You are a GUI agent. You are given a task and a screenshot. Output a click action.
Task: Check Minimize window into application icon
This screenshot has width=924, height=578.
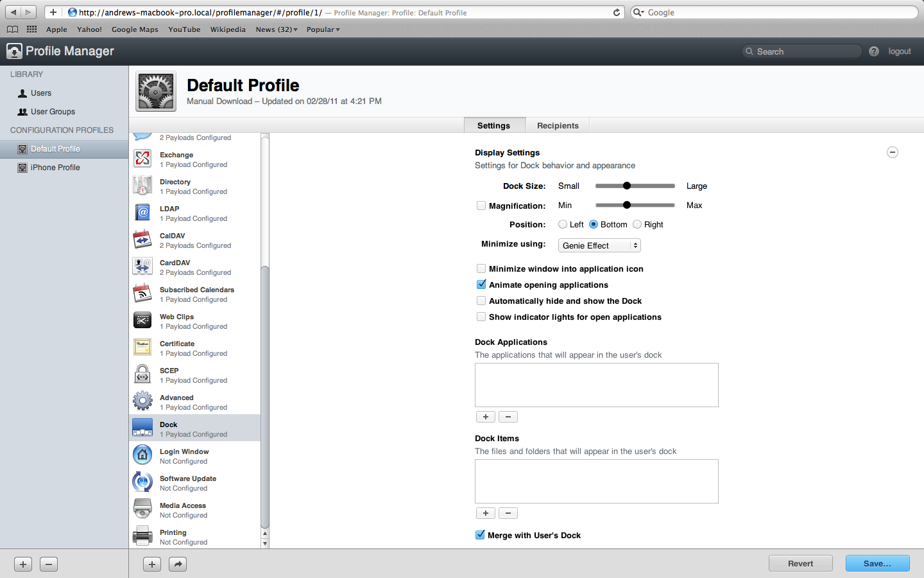point(481,268)
